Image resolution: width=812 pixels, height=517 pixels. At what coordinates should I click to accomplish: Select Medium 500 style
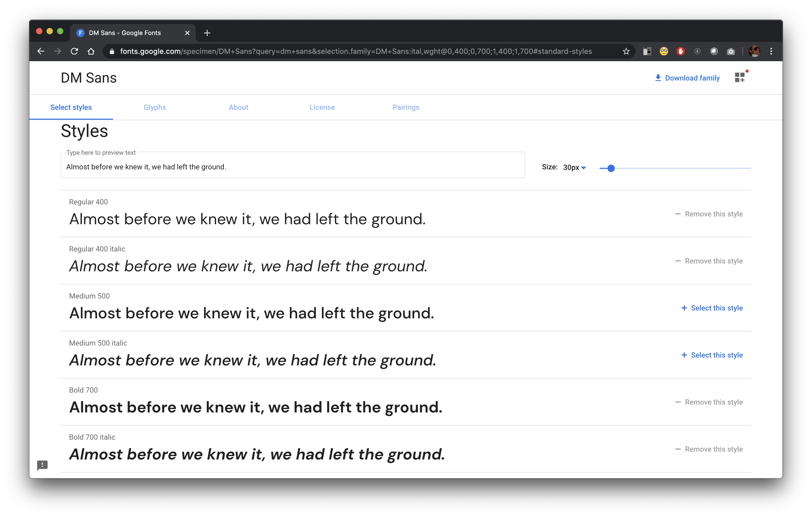click(x=711, y=308)
